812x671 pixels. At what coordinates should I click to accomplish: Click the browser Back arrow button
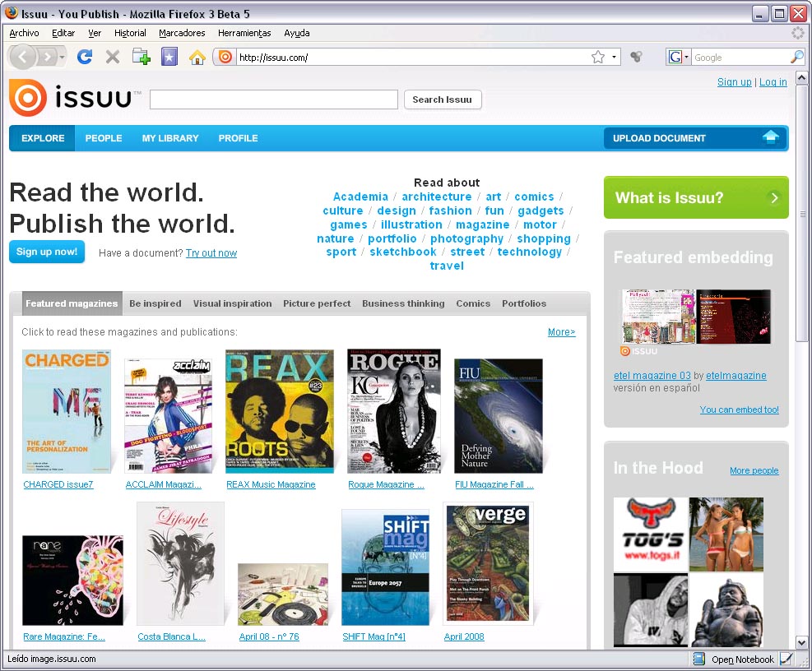click(x=22, y=57)
